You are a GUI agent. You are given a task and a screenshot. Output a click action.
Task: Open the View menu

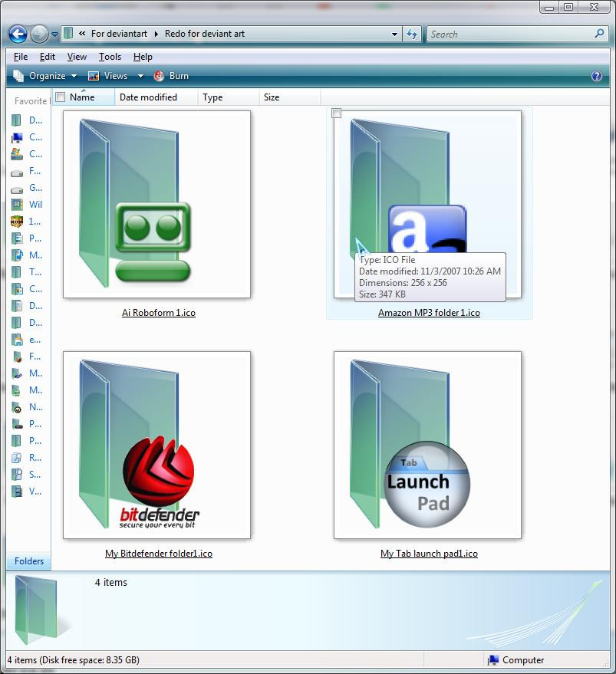(77, 57)
